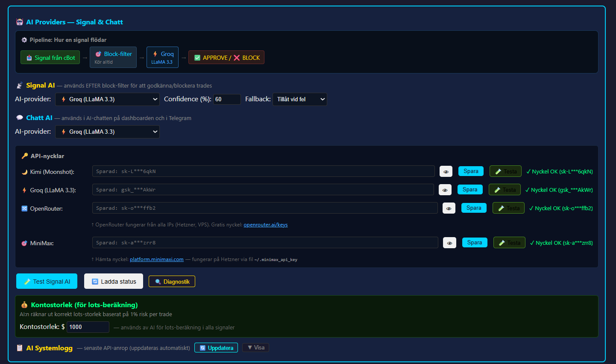Image resolution: width=616 pixels, height=364 pixels.
Task: Expand the Fallback dropdown
Action: coord(299,99)
